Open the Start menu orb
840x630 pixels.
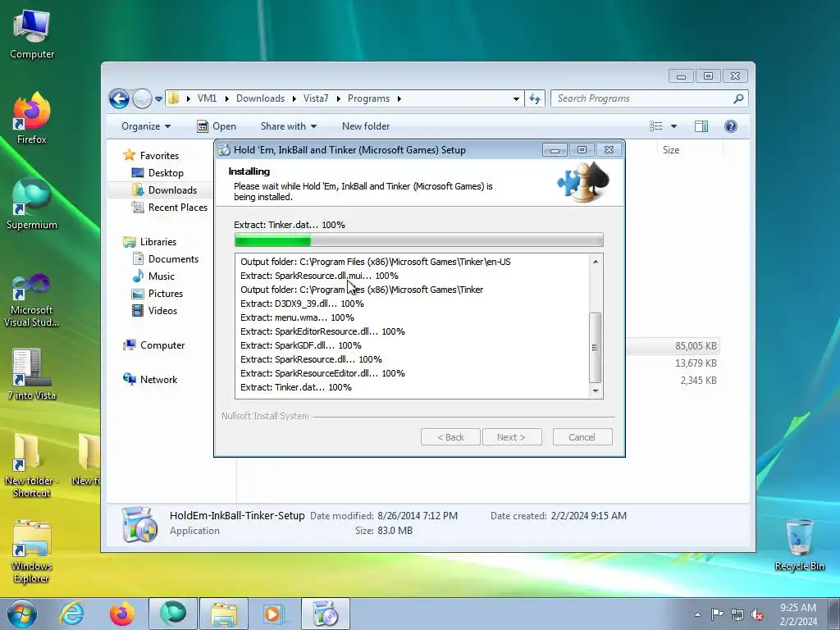22,614
